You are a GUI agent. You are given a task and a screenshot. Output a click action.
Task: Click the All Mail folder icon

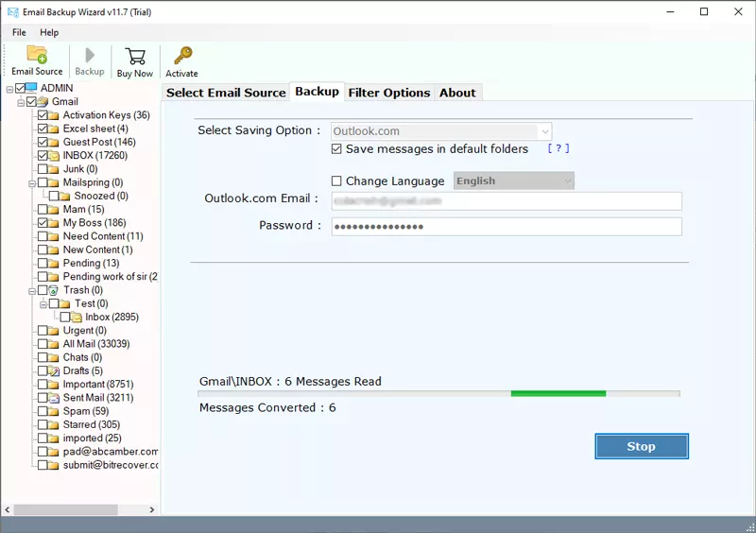[x=54, y=344]
